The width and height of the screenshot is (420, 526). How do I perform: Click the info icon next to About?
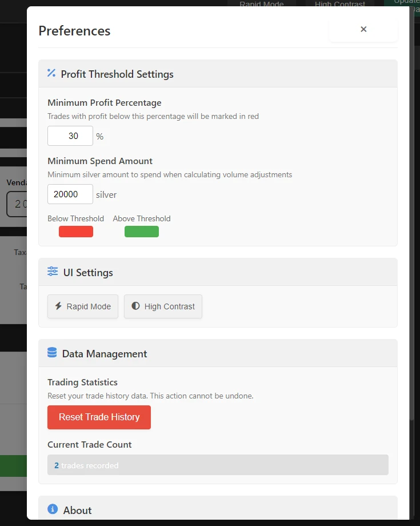click(x=53, y=509)
